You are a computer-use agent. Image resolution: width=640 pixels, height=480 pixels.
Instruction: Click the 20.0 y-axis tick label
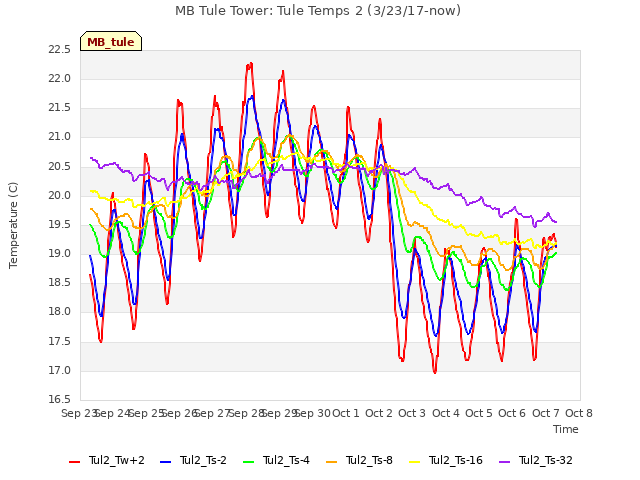[x=60, y=196]
